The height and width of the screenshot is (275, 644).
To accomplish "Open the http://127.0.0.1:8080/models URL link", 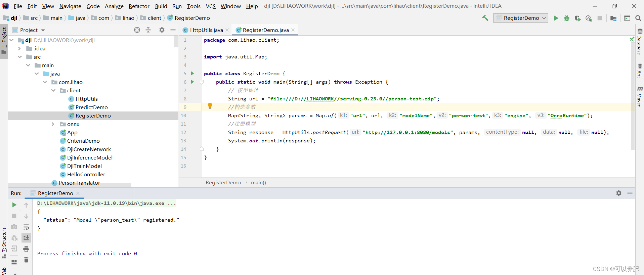I will pyautogui.click(x=407, y=132).
